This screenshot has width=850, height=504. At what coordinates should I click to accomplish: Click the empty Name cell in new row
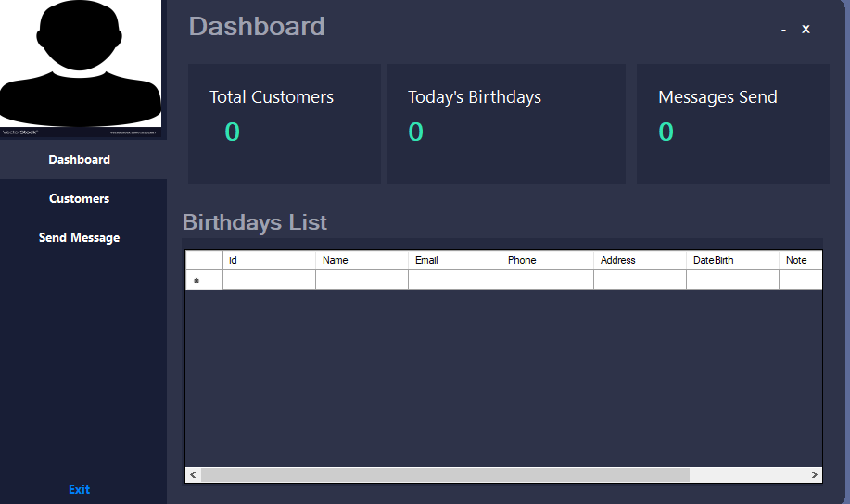[x=362, y=280]
